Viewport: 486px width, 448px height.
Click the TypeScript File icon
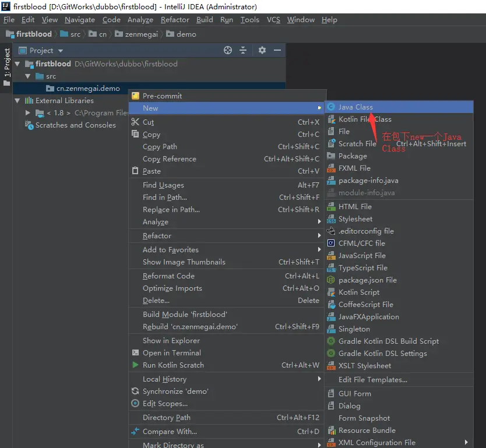click(331, 267)
